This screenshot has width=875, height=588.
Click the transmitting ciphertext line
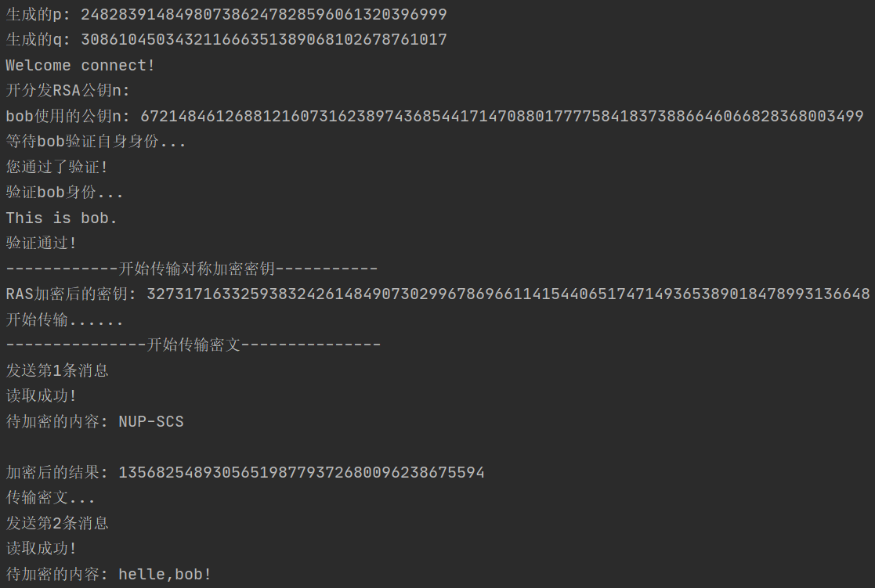pyautogui.click(x=50, y=498)
